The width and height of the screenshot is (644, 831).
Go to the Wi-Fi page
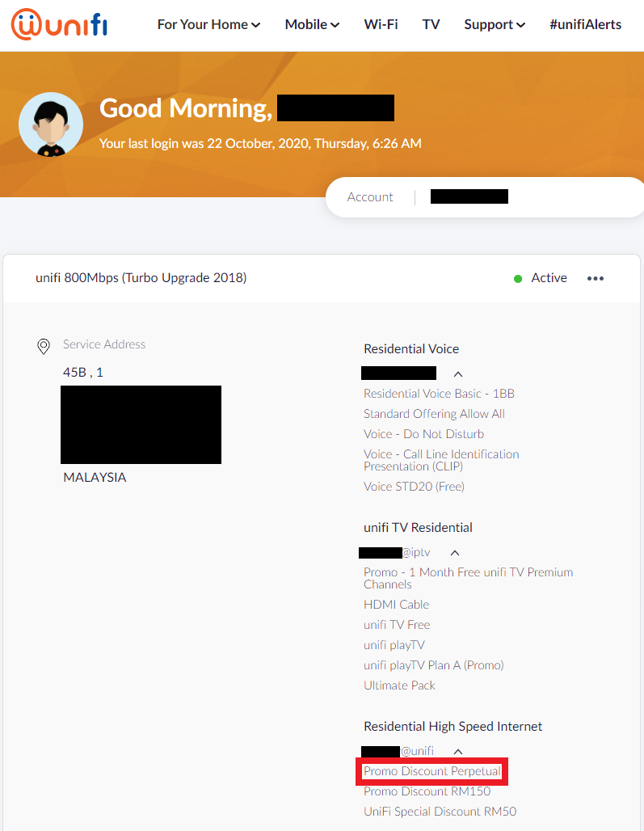pyautogui.click(x=381, y=24)
